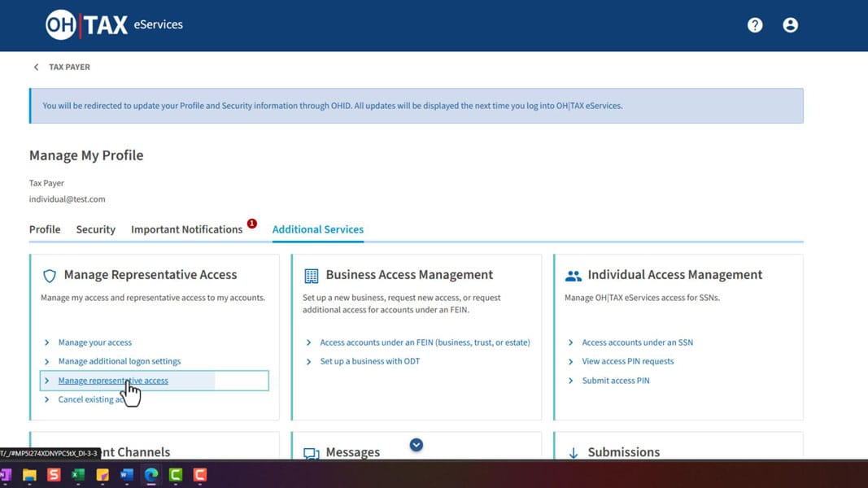This screenshot has width=868, height=488.
Task: Open the red Camtasia recorder taskbar icon
Action: click(x=200, y=475)
